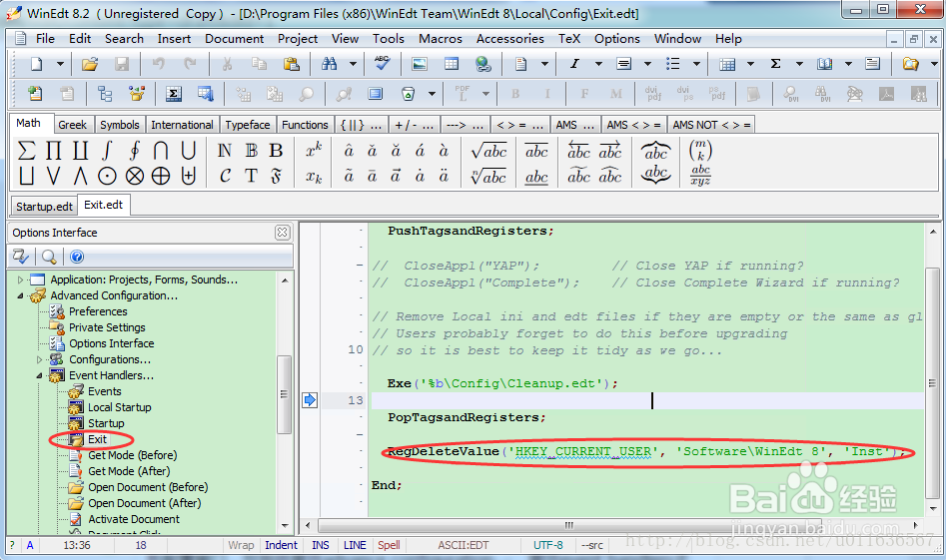Click the blue help question mark icon

coord(77,257)
